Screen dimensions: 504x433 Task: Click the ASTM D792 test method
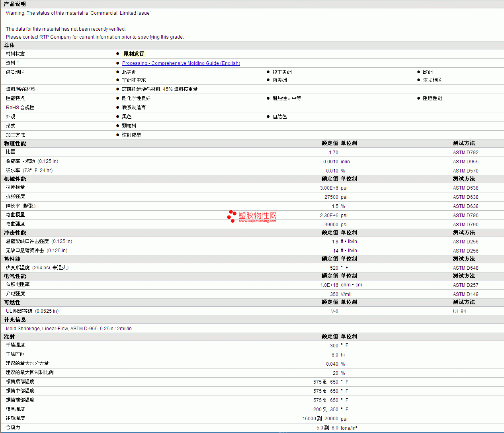[x=466, y=153]
